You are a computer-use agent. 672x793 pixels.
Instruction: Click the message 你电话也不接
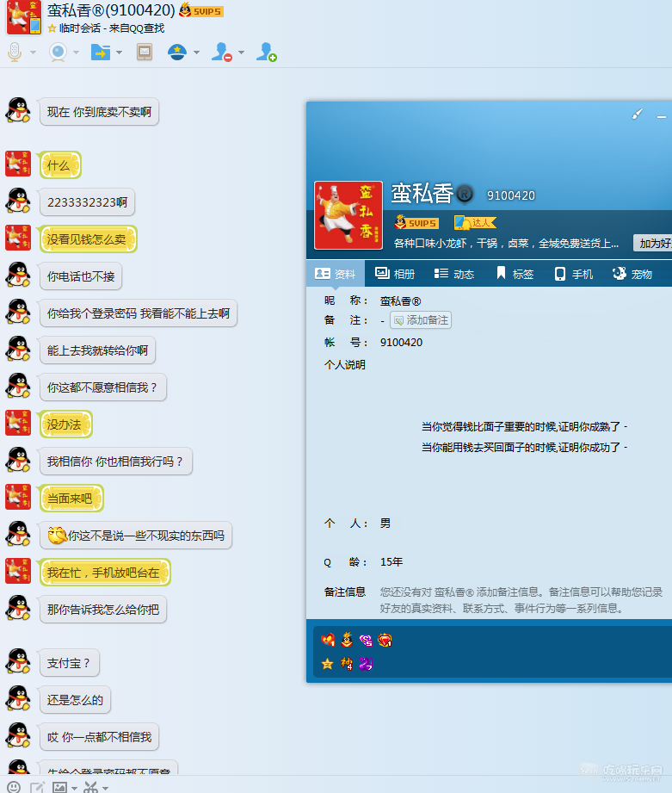click(81, 276)
